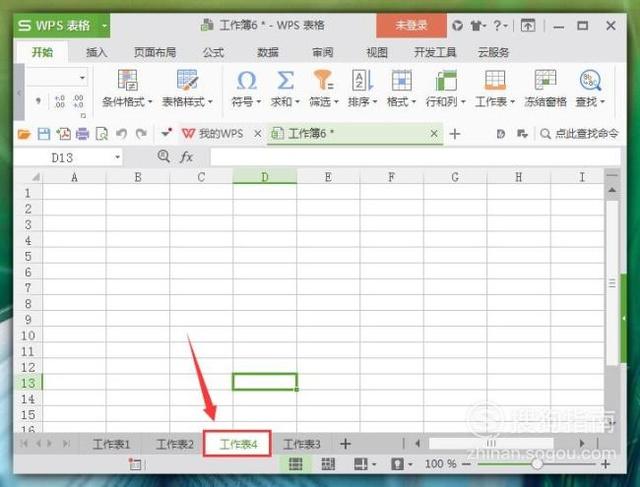Viewport: 640px width, 487px height.
Task: Click the zoom magnifier beside formula bar
Action: [x=164, y=156]
